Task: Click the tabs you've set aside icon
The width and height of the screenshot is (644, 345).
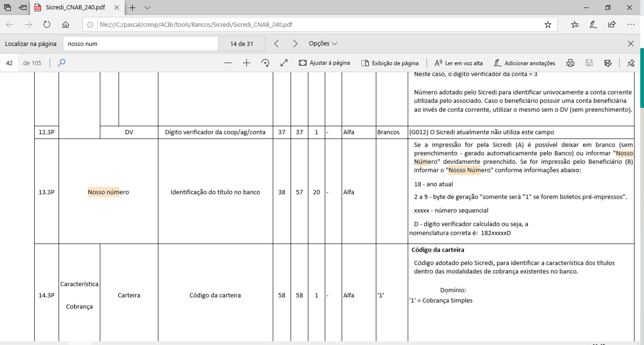Action: pos(7,8)
